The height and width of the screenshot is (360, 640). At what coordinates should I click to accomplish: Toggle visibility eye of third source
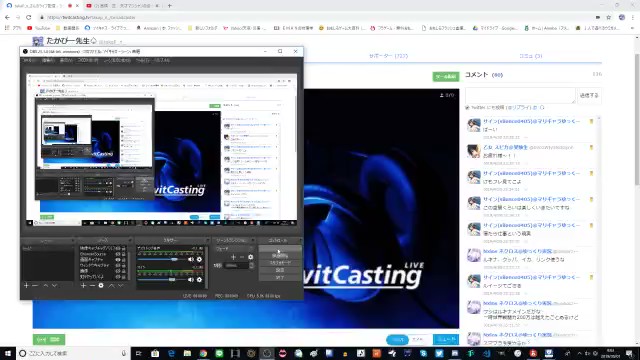coord(118,260)
